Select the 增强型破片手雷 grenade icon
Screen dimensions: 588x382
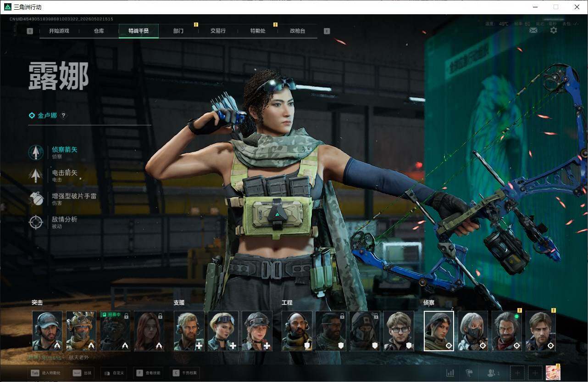[x=36, y=199]
